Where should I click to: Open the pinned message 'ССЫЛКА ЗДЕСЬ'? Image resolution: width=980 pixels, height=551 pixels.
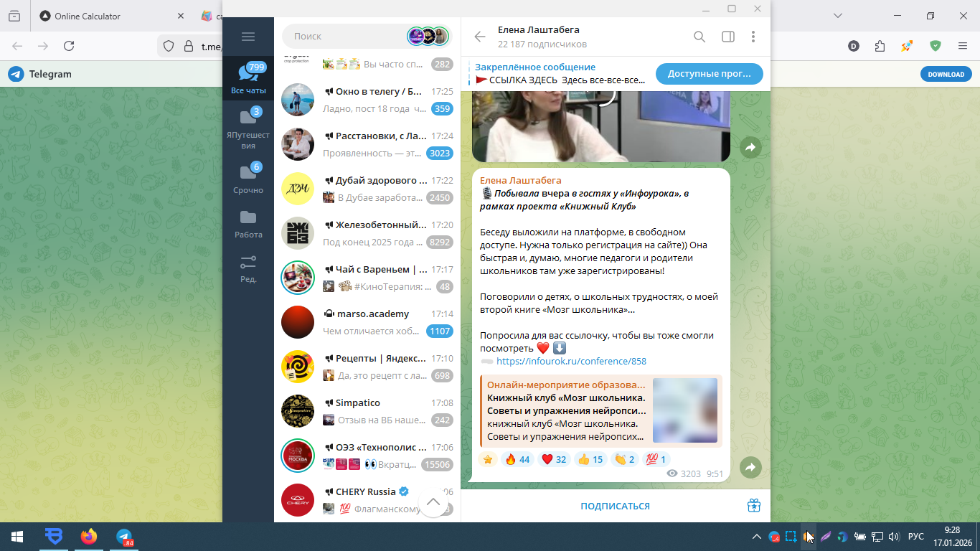point(559,74)
